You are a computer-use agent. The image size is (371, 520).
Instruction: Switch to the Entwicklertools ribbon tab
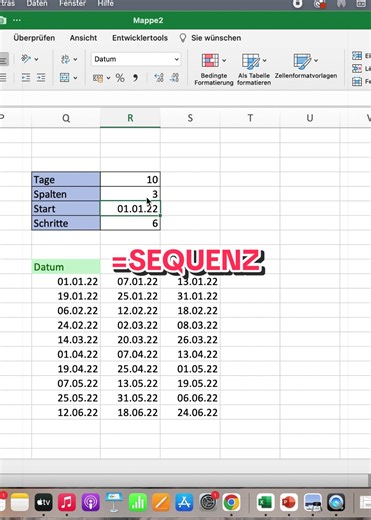coord(140,38)
